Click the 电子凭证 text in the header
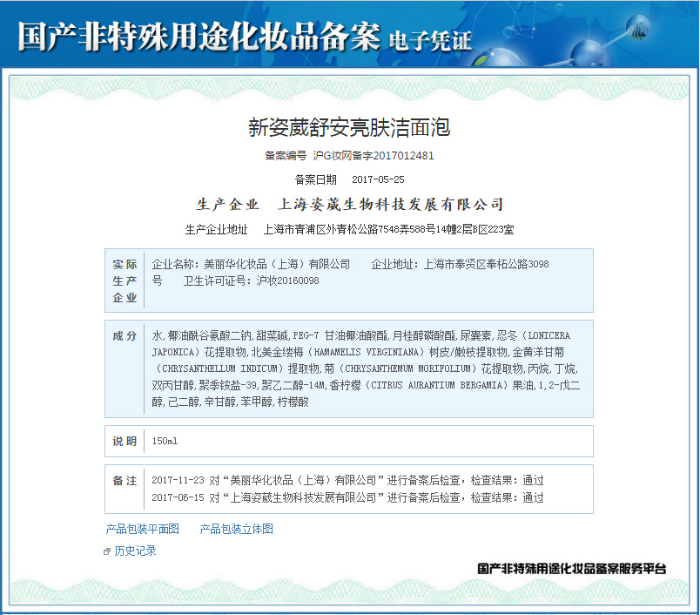 point(430,40)
